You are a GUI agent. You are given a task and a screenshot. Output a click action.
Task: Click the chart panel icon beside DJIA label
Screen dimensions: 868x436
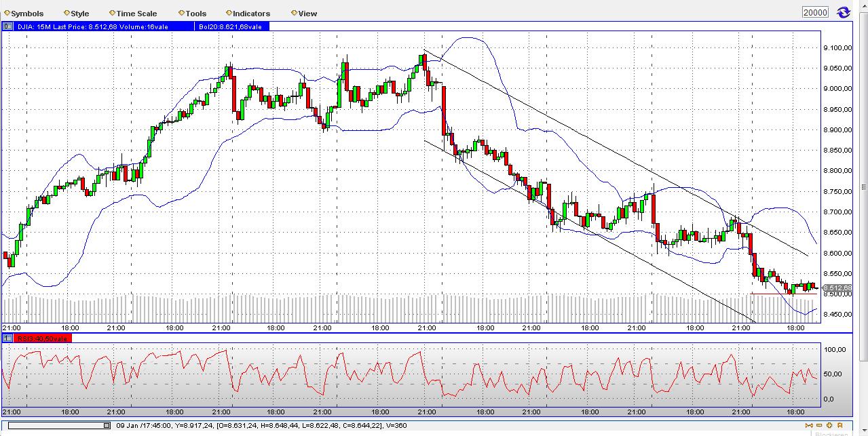[x=7, y=26]
